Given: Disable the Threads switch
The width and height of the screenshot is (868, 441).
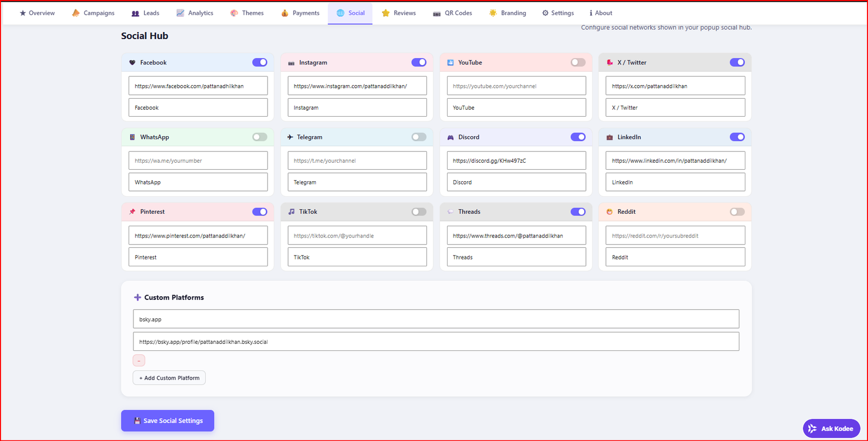Looking at the screenshot, I should (x=578, y=212).
